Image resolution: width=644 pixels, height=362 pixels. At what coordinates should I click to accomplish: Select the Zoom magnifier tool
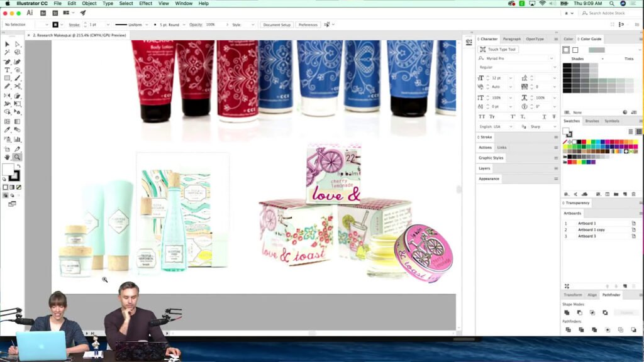pos(17,157)
